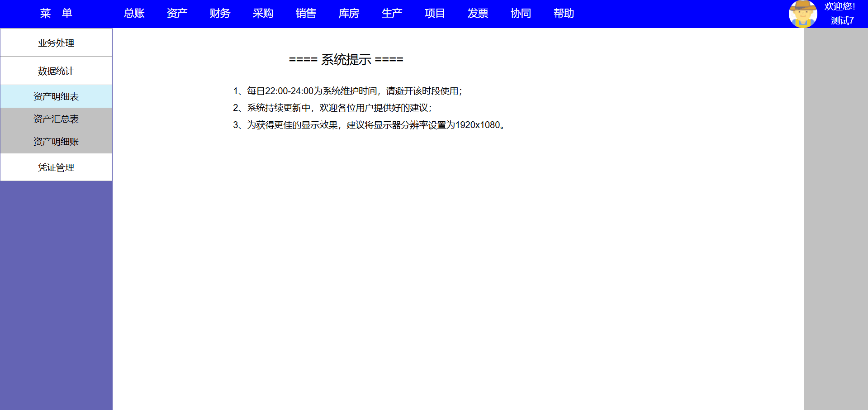The height and width of the screenshot is (410, 868).
Task: Open the 总账 menu
Action: pyautogui.click(x=134, y=14)
